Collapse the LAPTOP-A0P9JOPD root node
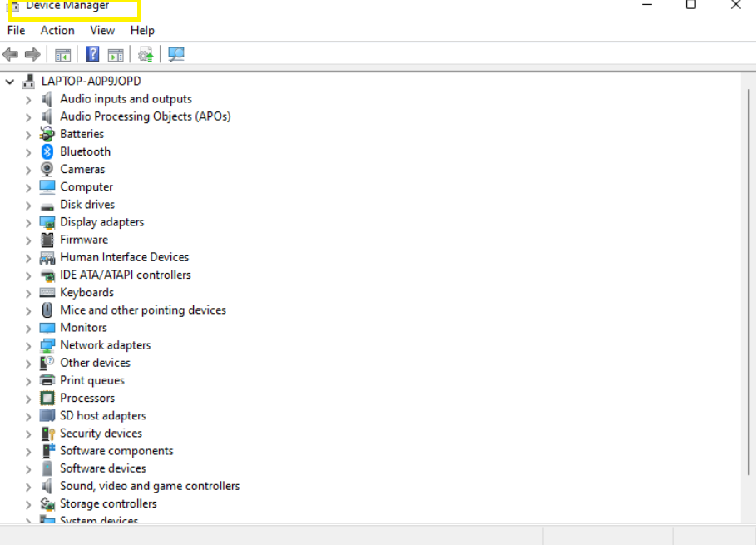 pyautogui.click(x=10, y=82)
